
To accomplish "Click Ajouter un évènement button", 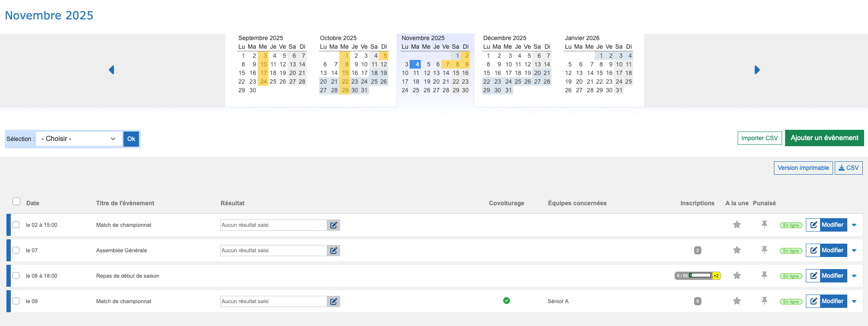I will pos(824,138).
